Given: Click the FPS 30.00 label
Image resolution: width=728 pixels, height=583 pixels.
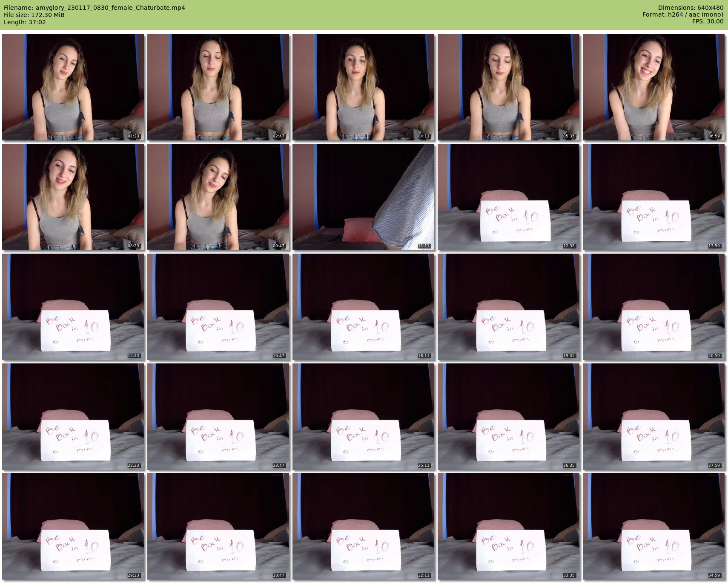Looking at the screenshot, I should tap(708, 21).
